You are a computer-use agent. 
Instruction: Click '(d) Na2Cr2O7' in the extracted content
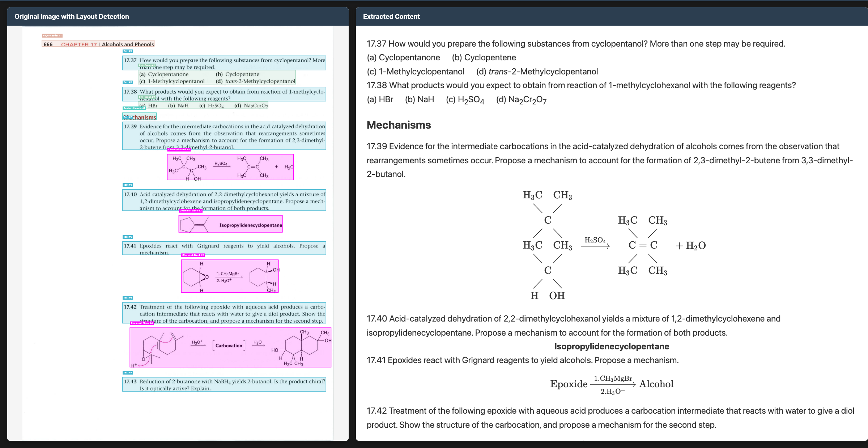pos(522,100)
